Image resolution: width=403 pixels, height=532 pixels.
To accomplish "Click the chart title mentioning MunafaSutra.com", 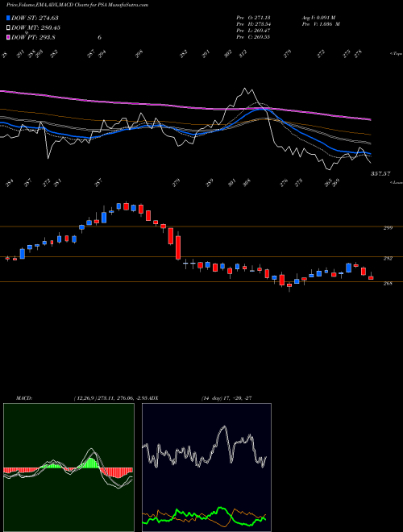I will [77, 5].
